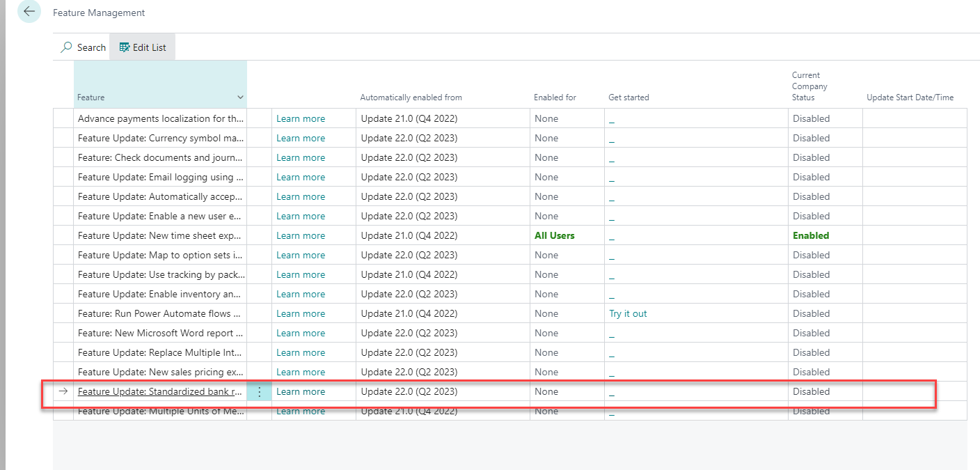This screenshot has width=980, height=470.
Task: Open Learn more for Email logging feature
Action: (301, 177)
